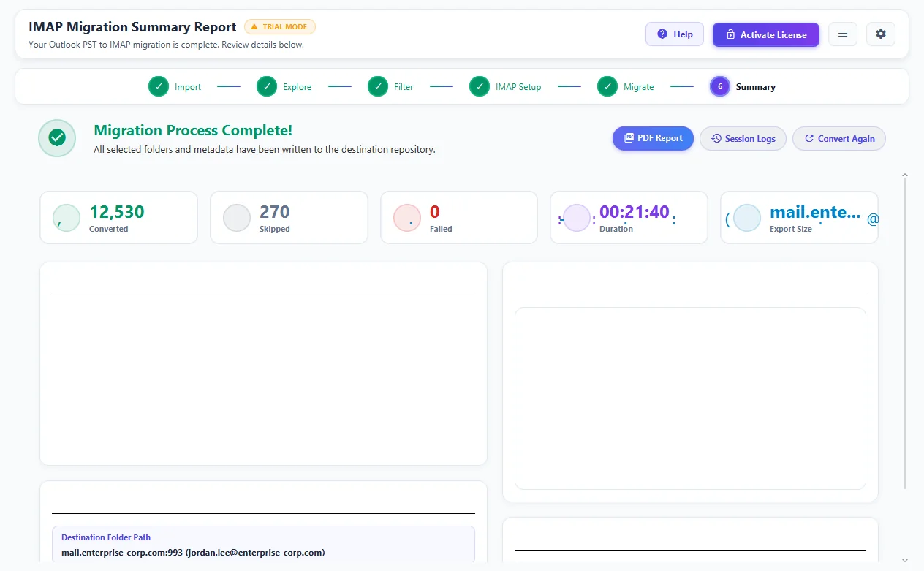Click the "Your Outlook PST to IMAP migration" subtitle
The height and width of the screenshot is (571, 924).
[x=166, y=45]
